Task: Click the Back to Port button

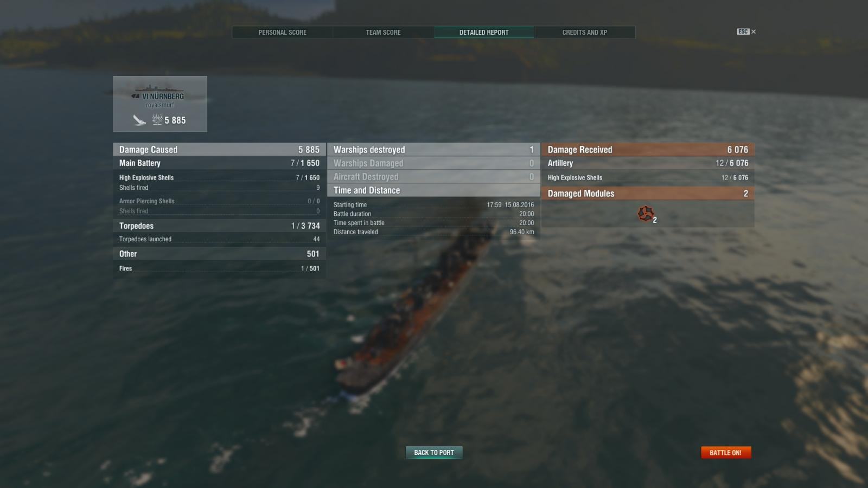Action: click(x=434, y=452)
